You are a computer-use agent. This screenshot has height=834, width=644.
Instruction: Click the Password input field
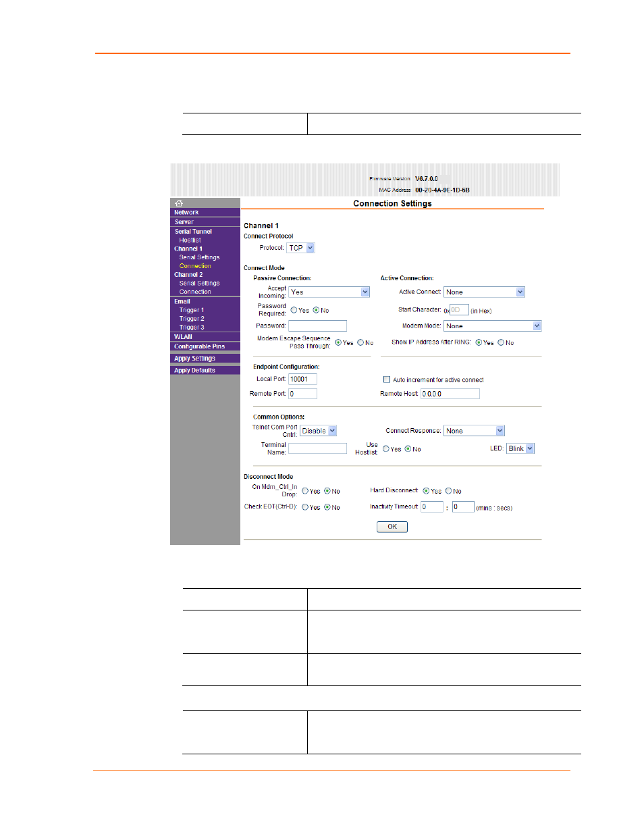coord(317,326)
